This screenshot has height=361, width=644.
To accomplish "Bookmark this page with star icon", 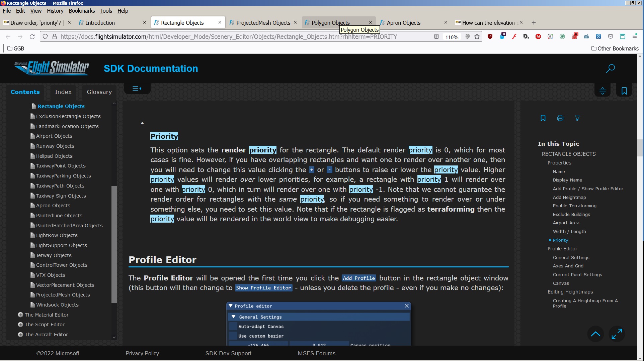I will (477, 37).
